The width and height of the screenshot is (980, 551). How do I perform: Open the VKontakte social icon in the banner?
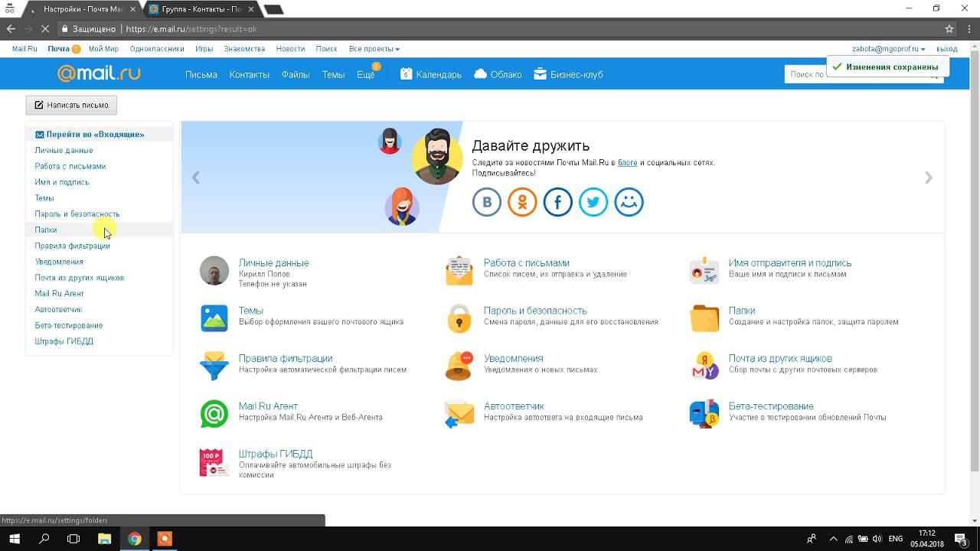coord(487,202)
